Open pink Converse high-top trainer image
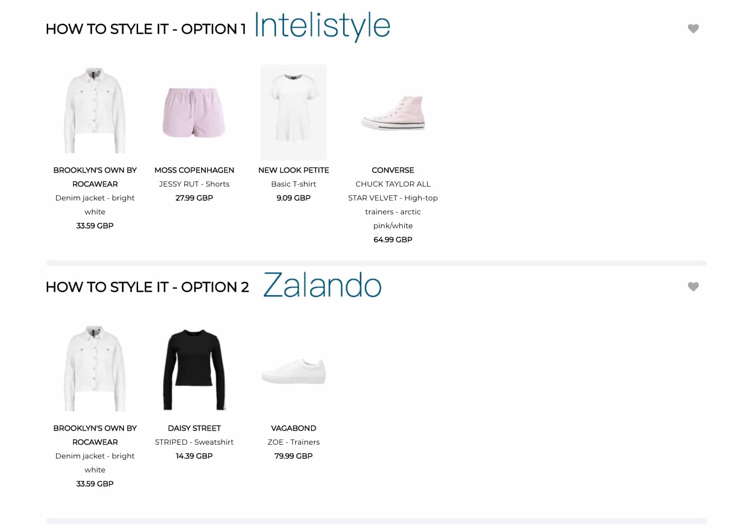 pyautogui.click(x=393, y=113)
